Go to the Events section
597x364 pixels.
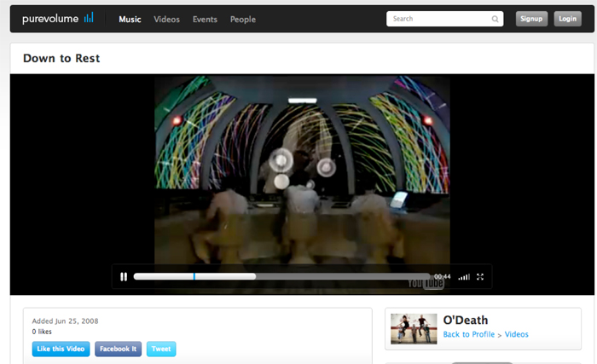point(205,19)
